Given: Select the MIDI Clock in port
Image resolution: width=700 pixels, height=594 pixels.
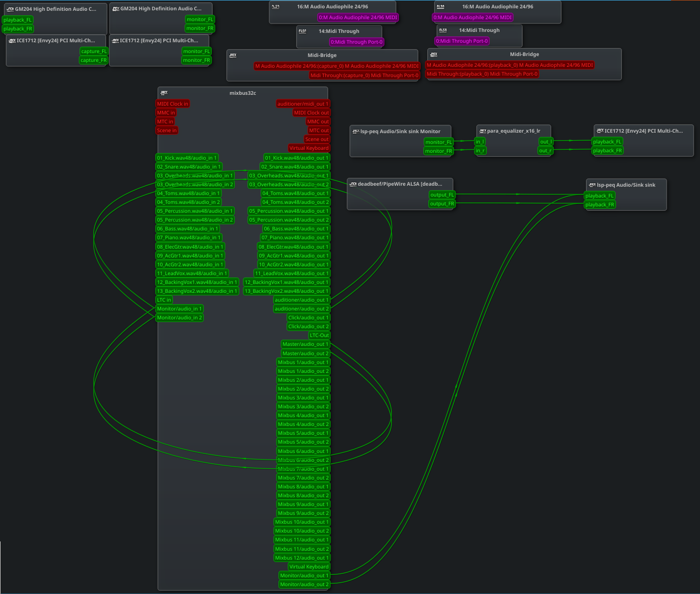Looking at the screenshot, I should pyautogui.click(x=172, y=104).
